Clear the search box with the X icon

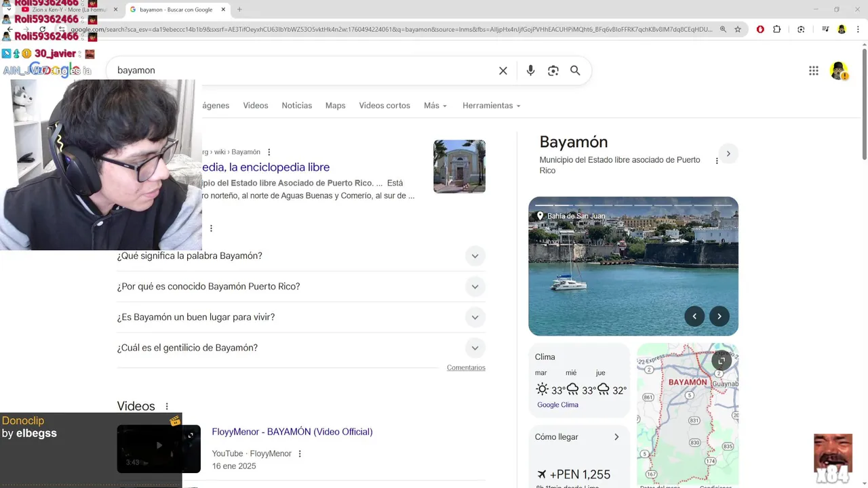coord(503,70)
